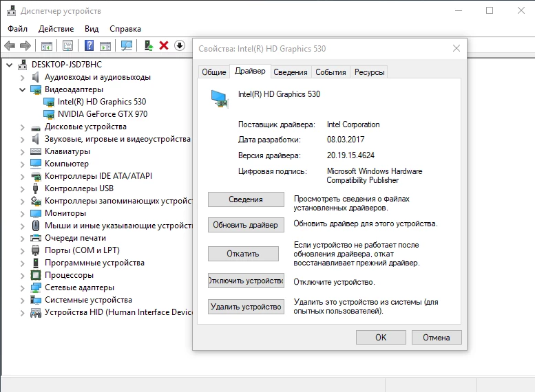Expand the Компьютер category
This screenshot has height=392, width=535.
click(x=23, y=164)
